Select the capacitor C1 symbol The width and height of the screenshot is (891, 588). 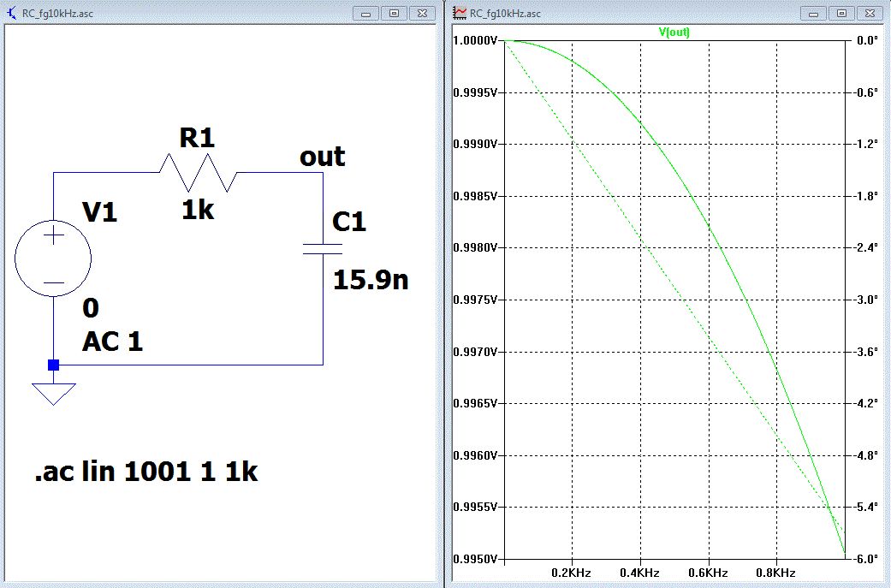[323, 249]
